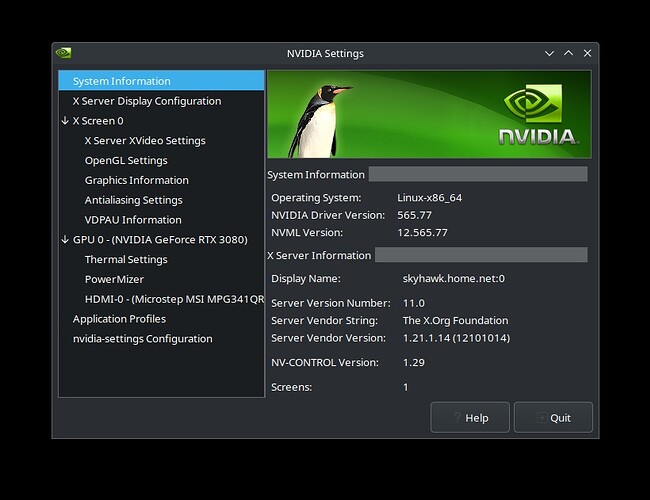Click The X.Org Foundation vendor string

pos(455,320)
